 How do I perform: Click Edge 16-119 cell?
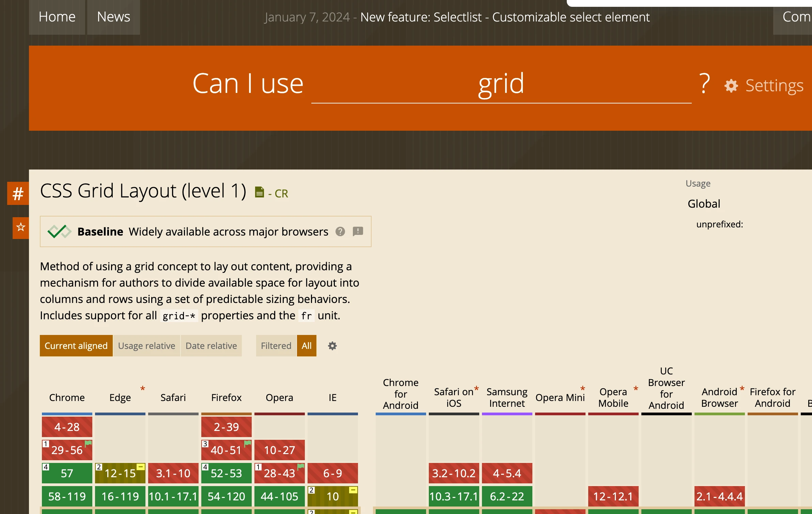pyautogui.click(x=120, y=496)
